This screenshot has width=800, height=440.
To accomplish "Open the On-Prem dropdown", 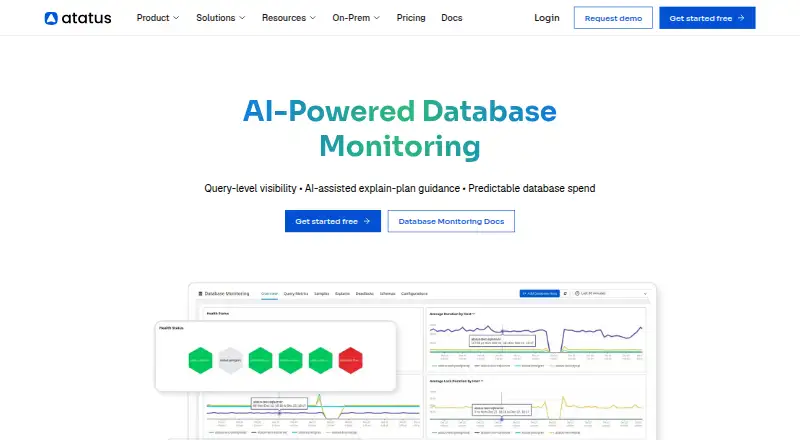I will point(356,18).
